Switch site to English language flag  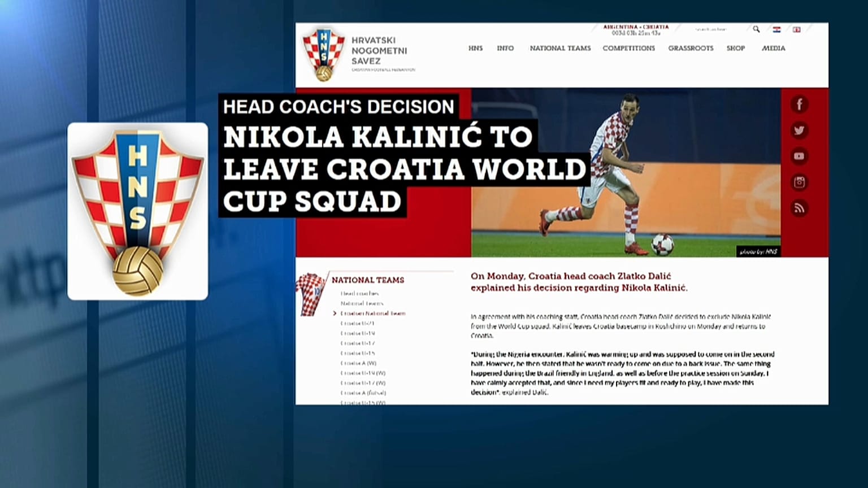[x=796, y=29]
